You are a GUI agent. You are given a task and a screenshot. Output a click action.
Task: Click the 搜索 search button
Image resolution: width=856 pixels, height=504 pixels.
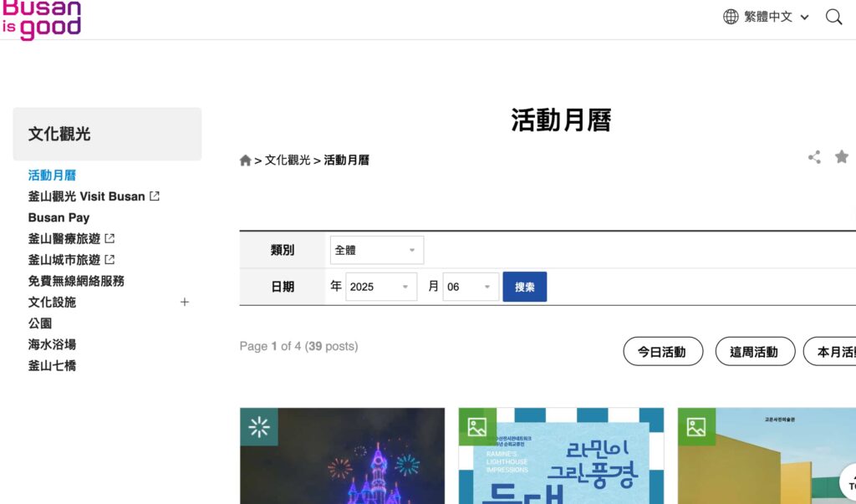[x=524, y=286]
